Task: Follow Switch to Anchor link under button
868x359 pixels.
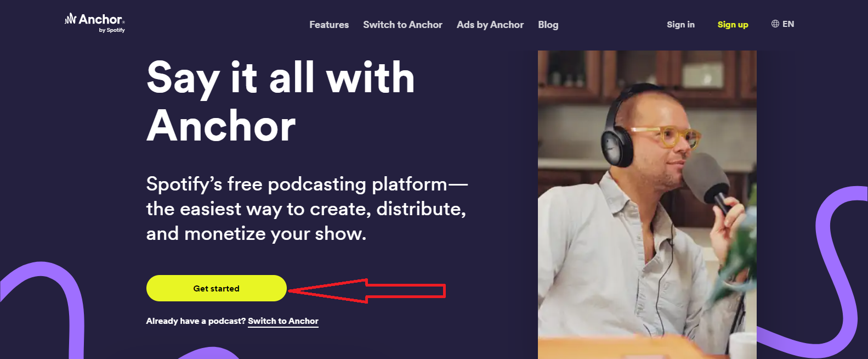Action: (283, 321)
